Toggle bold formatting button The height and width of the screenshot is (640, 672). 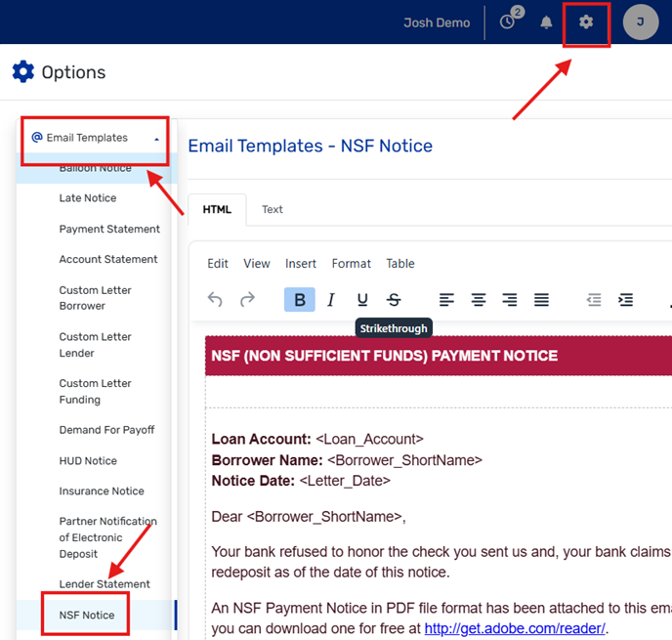point(300,300)
